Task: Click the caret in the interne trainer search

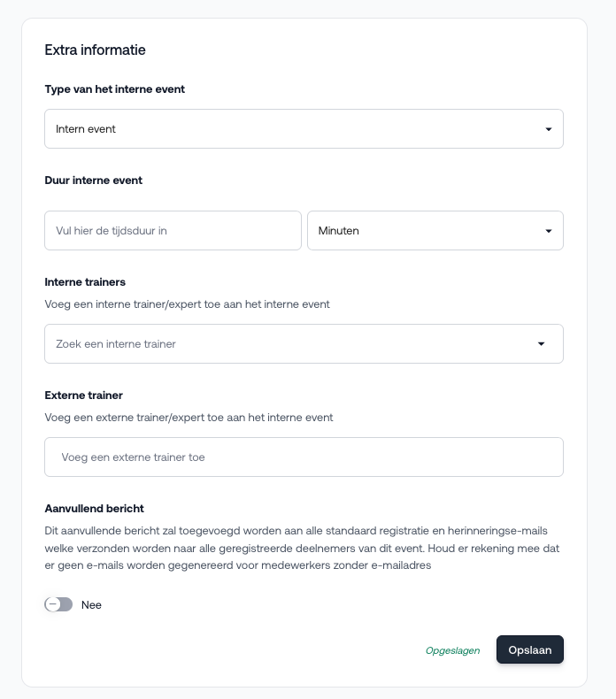Action: (542, 344)
